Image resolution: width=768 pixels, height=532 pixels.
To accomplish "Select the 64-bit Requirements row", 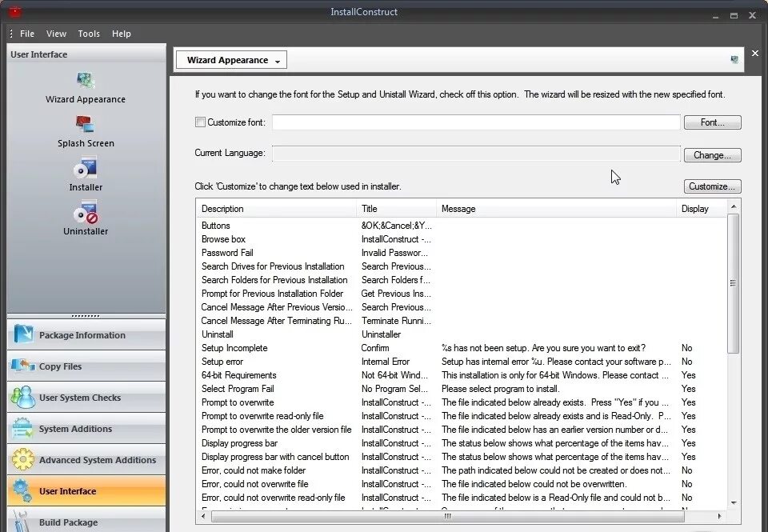I will (x=462, y=375).
